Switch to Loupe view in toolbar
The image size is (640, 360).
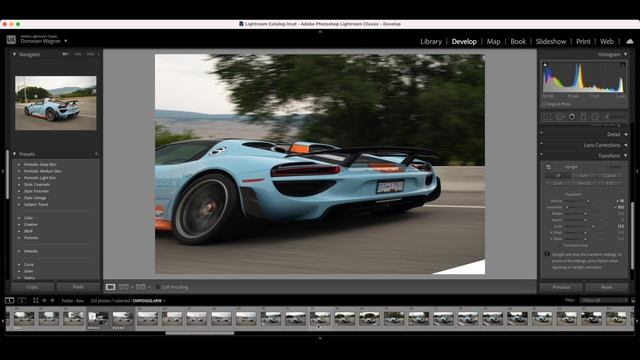pos(110,287)
